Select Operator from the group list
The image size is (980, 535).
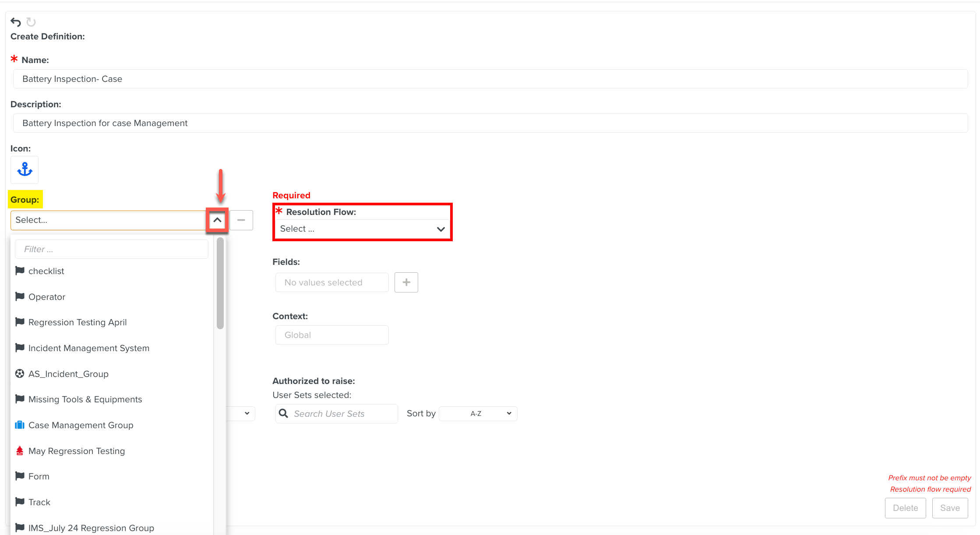tap(47, 297)
